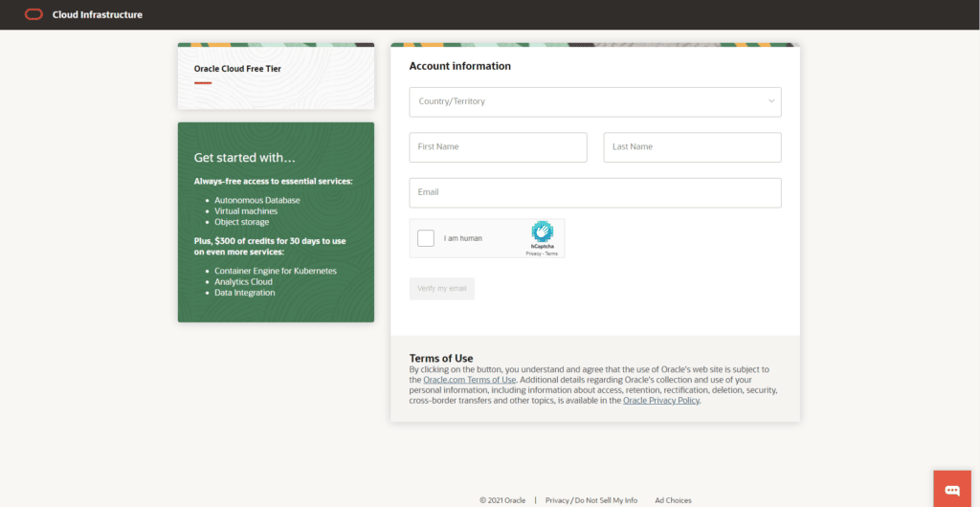Open 'Privacy / Do Not Sell My Info' footer link
980x507 pixels.
(x=590, y=500)
